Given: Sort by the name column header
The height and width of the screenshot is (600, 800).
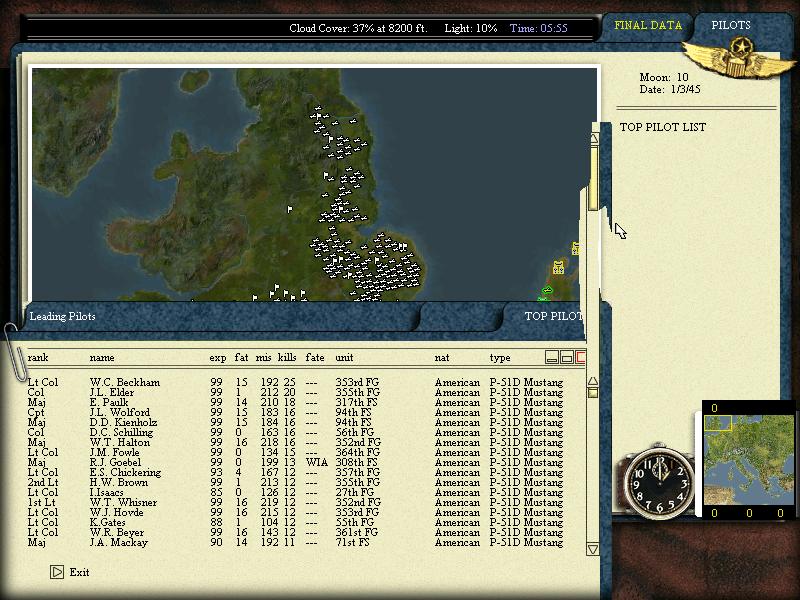Looking at the screenshot, I should point(102,358).
